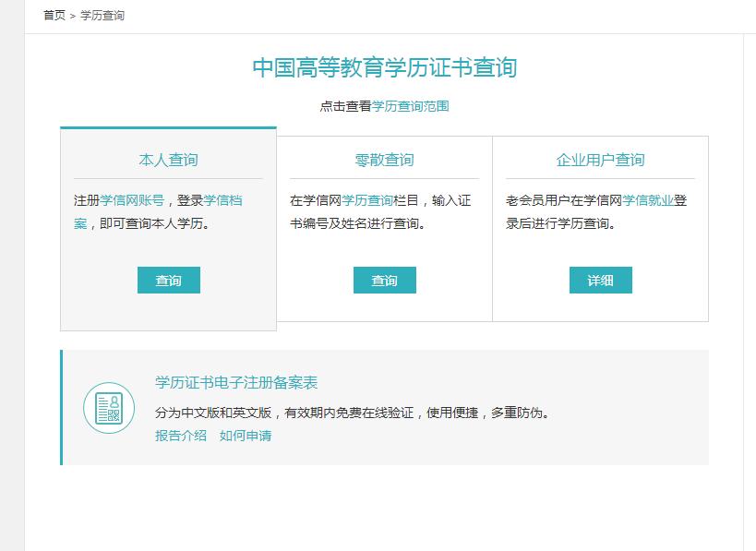Screen dimensions: 756x551
Task: Select the 企业用户查询 panel header
Action: point(601,158)
